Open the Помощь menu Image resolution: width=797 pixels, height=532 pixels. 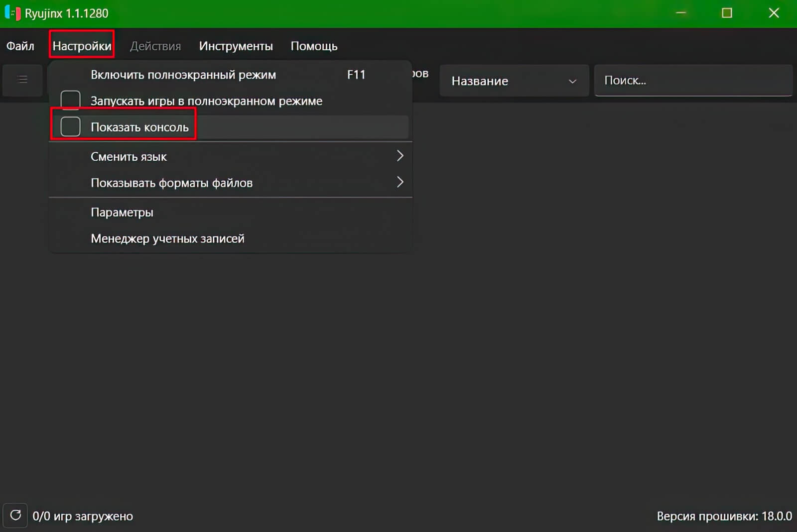314,46
